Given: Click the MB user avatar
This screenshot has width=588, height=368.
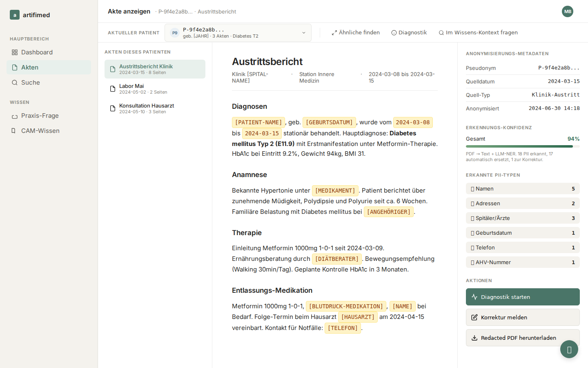Looking at the screenshot, I should click(568, 11).
